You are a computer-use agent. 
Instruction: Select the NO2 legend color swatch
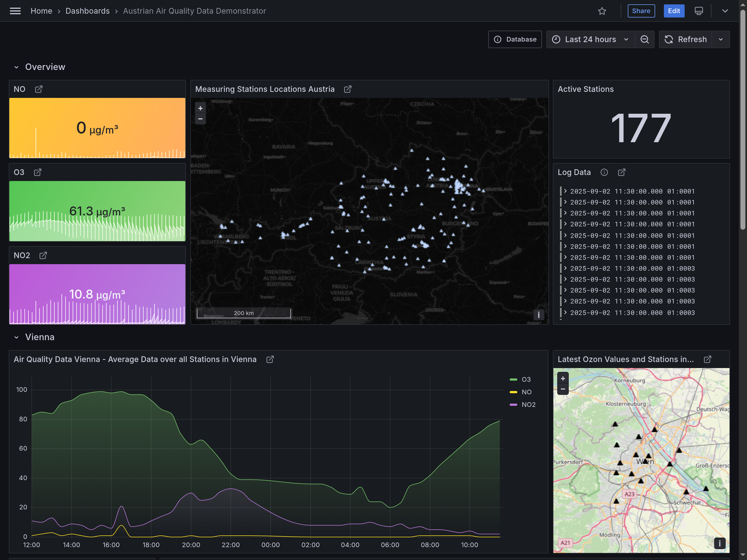click(x=514, y=404)
